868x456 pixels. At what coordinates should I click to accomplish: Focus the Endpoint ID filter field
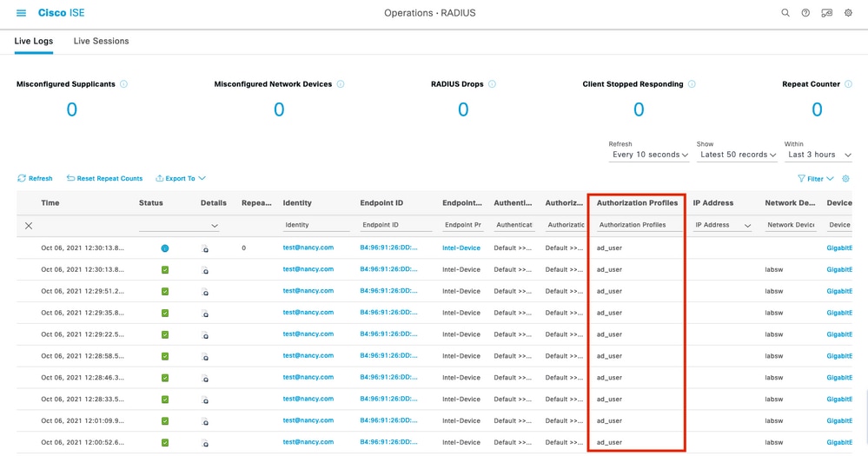click(396, 225)
